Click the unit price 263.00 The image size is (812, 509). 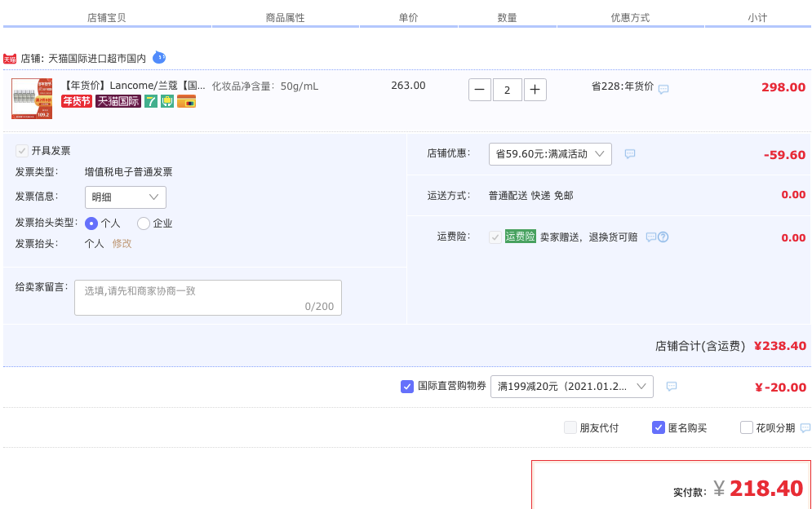pyautogui.click(x=408, y=86)
